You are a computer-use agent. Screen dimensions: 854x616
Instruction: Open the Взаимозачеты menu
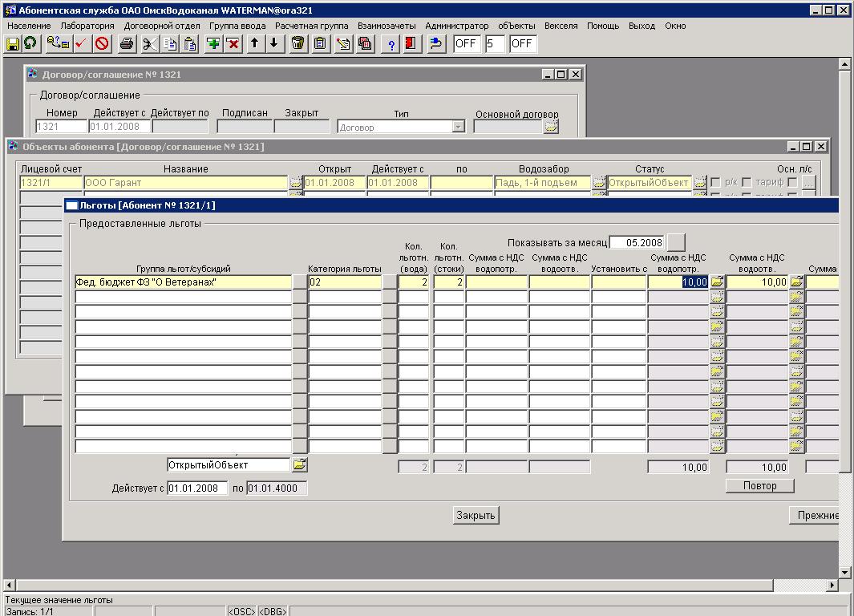(387, 26)
